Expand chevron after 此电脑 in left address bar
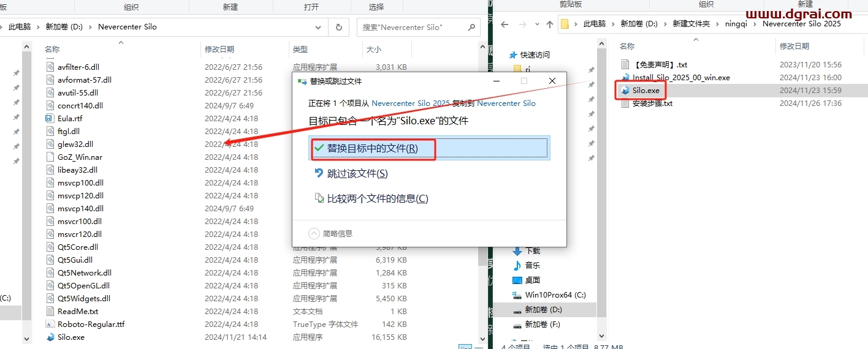 pyautogui.click(x=39, y=27)
